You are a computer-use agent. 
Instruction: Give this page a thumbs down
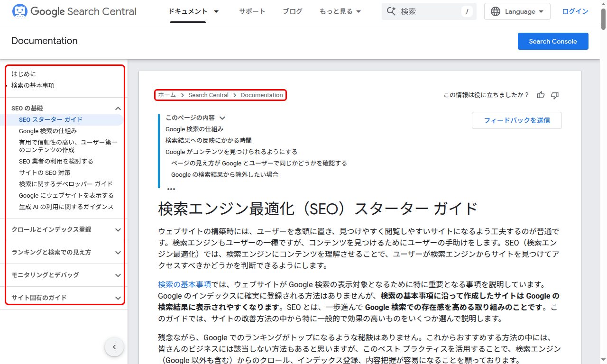(554, 95)
